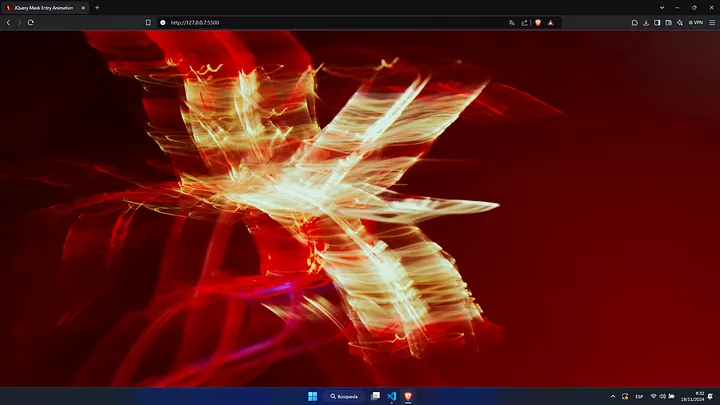Image resolution: width=720 pixels, height=405 pixels.
Task: Open Brave Wallet icon
Action: pos(669,22)
